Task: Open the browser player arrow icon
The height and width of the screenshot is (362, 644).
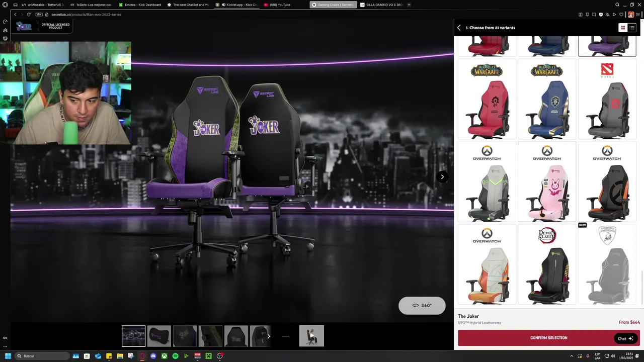Action: pyautogui.click(x=614, y=15)
